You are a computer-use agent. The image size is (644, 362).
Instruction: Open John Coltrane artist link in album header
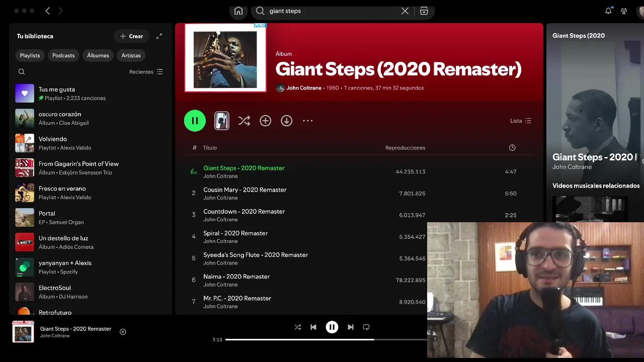(304, 88)
